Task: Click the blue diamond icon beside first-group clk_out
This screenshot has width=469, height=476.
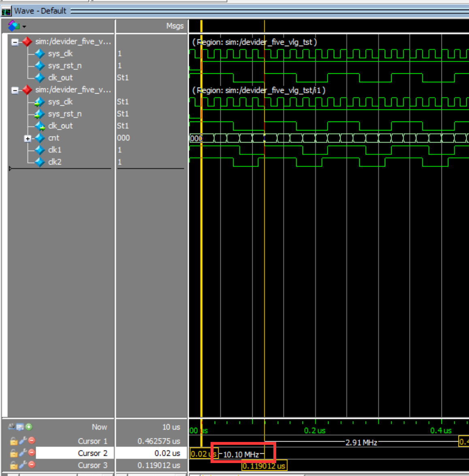Action: click(x=40, y=78)
